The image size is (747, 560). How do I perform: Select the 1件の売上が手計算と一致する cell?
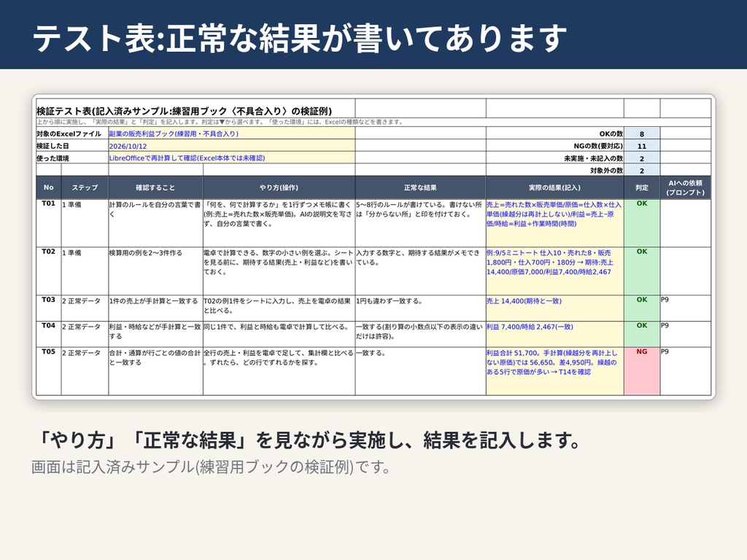[155, 308]
